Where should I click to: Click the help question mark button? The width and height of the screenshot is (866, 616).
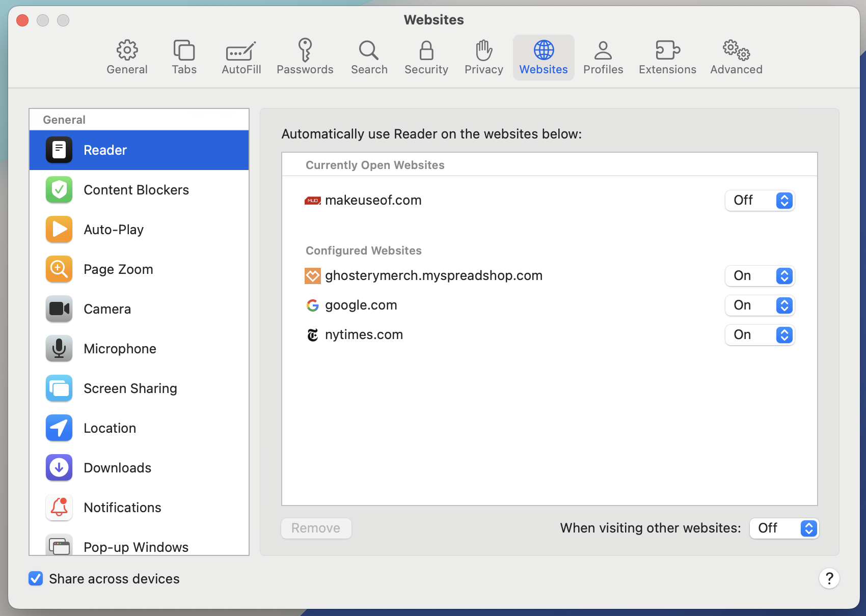click(x=829, y=578)
